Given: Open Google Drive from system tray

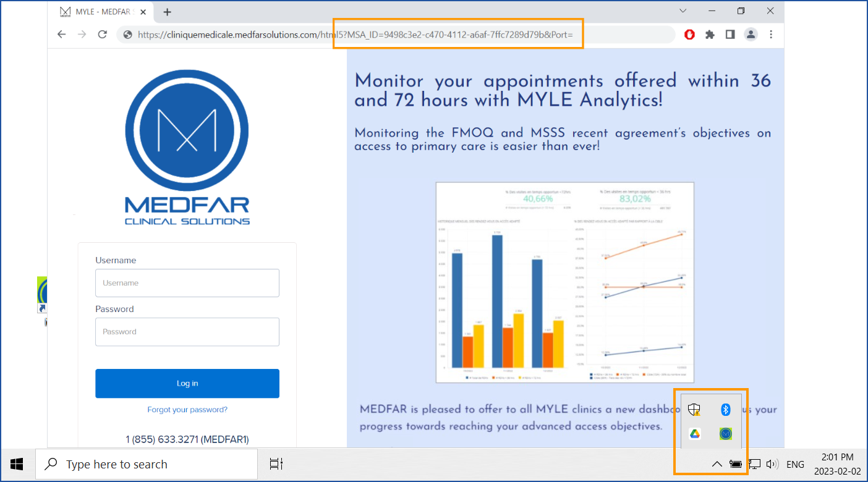Looking at the screenshot, I should 695,434.
